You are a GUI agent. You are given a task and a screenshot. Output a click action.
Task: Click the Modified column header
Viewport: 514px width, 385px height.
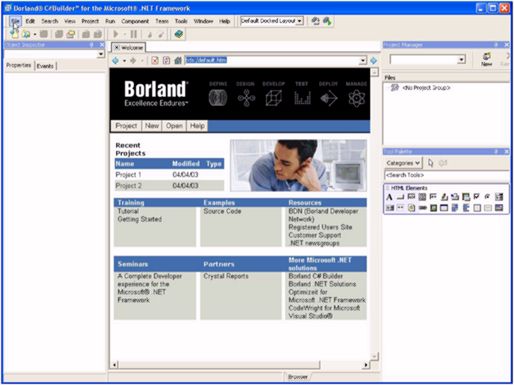tap(186, 164)
